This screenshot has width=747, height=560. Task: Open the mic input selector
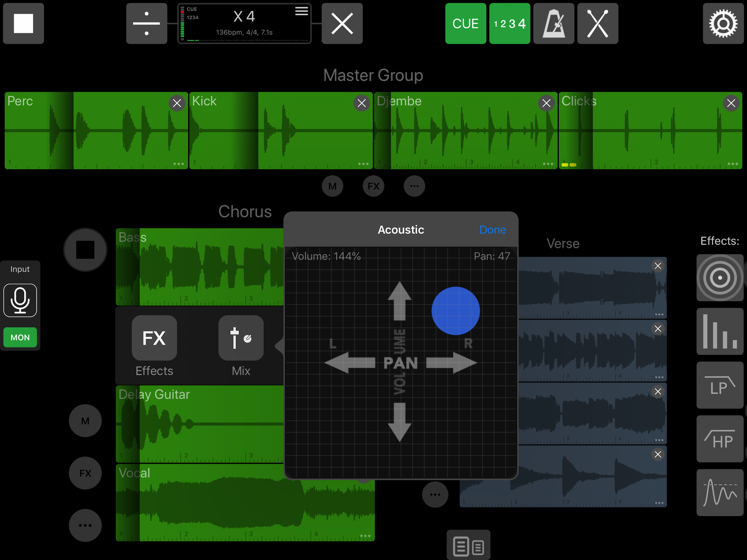click(20, 300)
